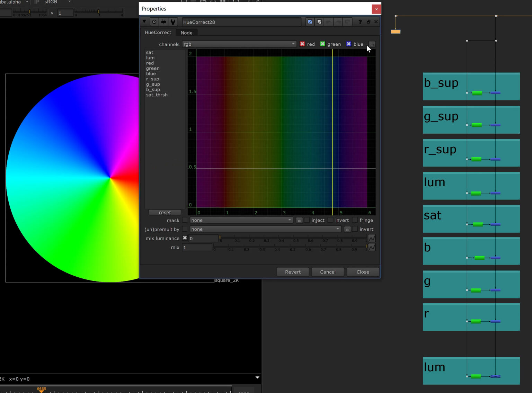Click the node input-display icon beside the target
This screenshot has width=532, height=393.
point(163,22)
